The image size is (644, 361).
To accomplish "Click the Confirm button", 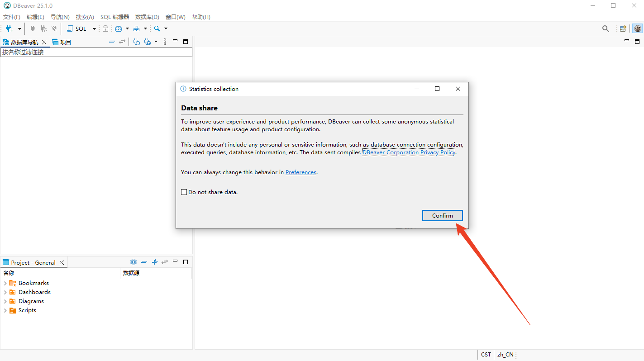I will (442, 216).
